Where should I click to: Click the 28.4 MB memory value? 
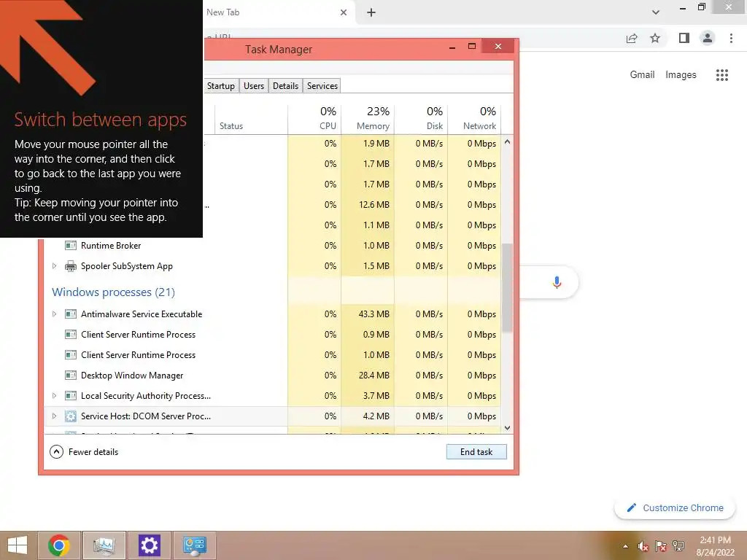374,376
